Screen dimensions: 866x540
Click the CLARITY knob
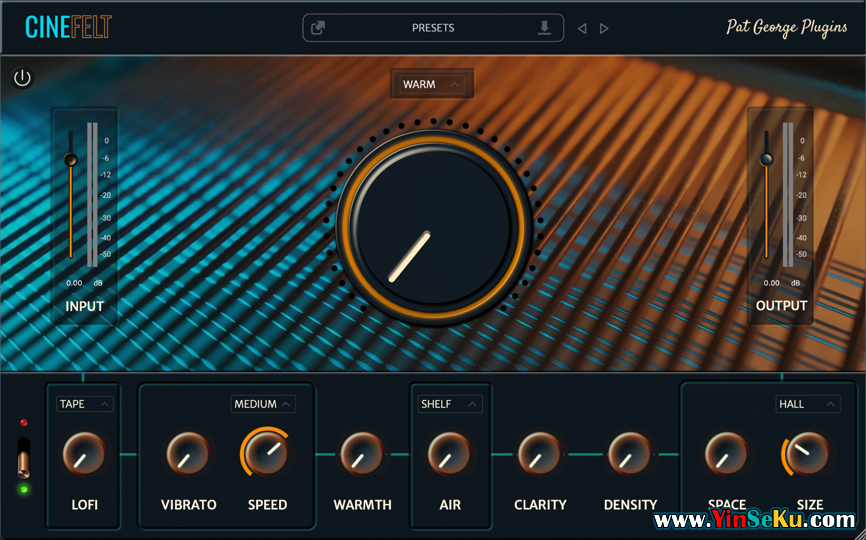click(x=540, y=454)
